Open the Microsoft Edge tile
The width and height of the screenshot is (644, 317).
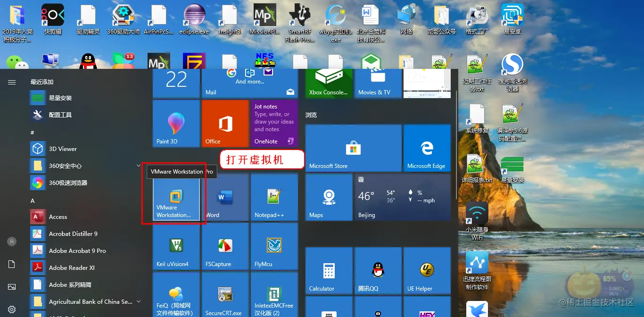point(427,148)
